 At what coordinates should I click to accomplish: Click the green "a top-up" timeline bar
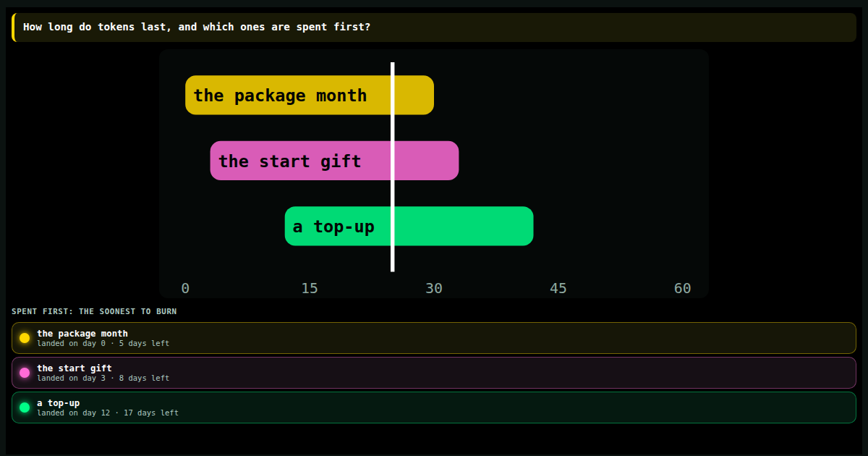pos(409,226)
